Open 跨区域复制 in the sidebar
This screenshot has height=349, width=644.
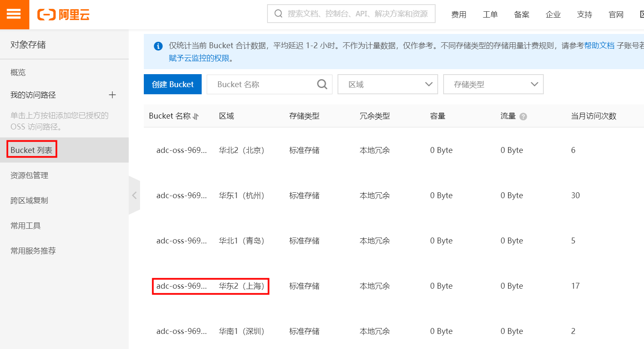tap(29, 200)
